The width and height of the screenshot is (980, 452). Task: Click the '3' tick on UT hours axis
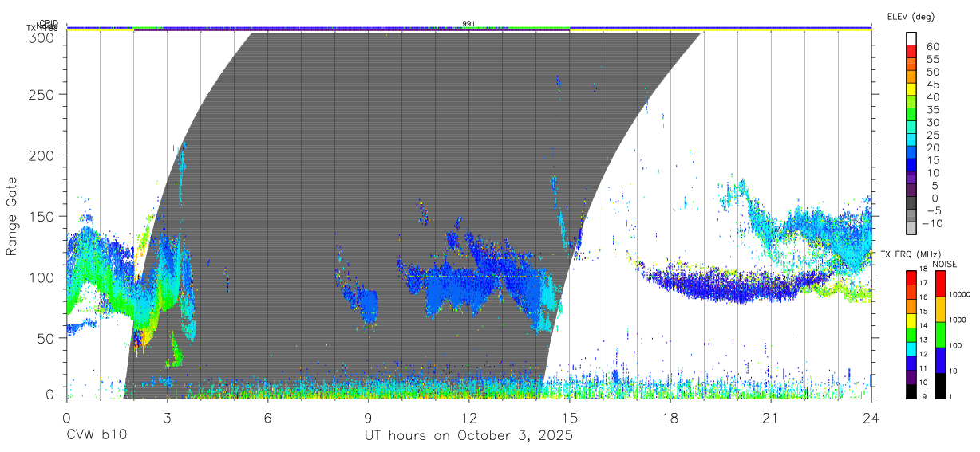[x=168, y=417]
